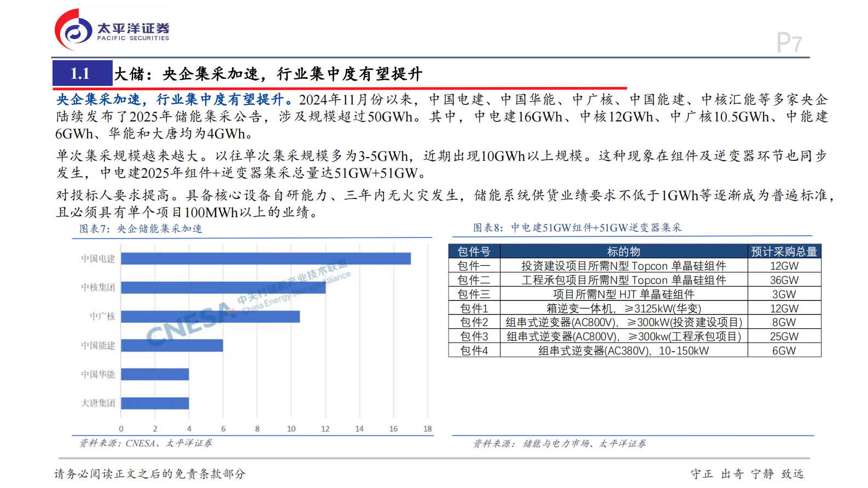Click source note 资料来源：储能与电力市场、太平洋证券
The width and height of the screenshot is (868, 488).
tap(560, 444)
